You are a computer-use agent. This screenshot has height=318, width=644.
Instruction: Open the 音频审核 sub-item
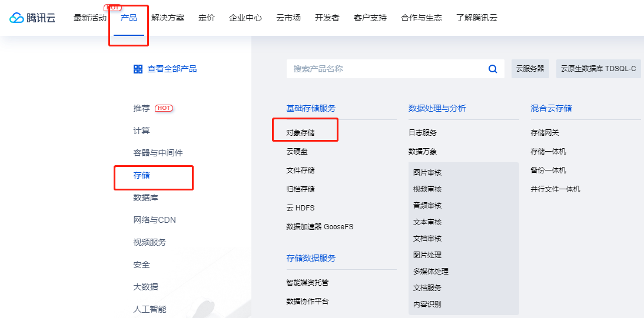(x=427, y=206)
